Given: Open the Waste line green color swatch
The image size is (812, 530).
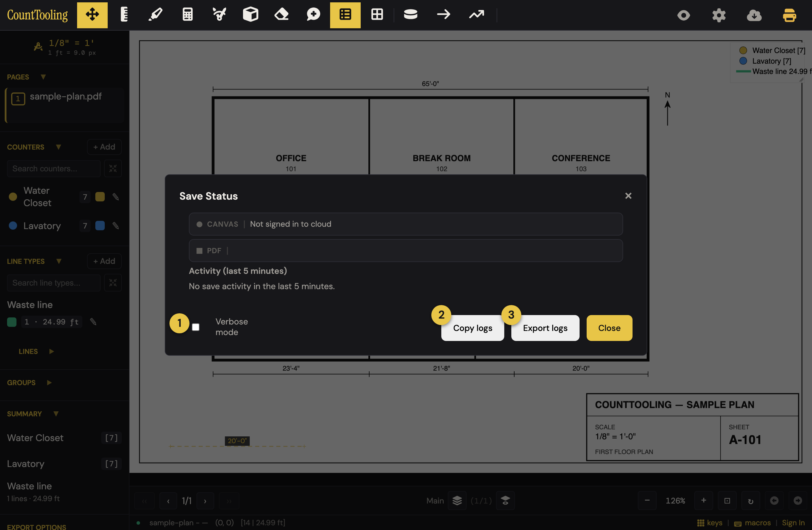Looking at the screenshot, I should [11, 322].
